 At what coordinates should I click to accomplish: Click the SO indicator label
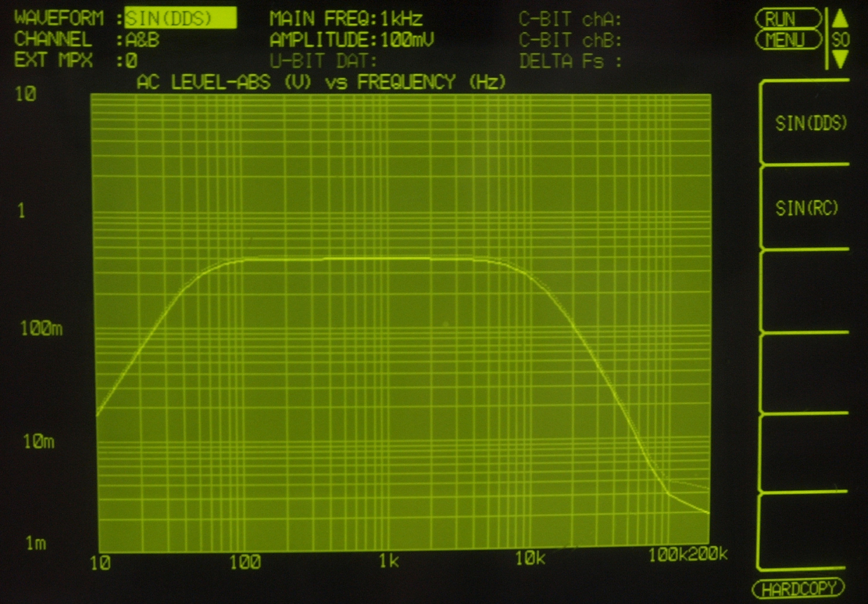(840, 40)
